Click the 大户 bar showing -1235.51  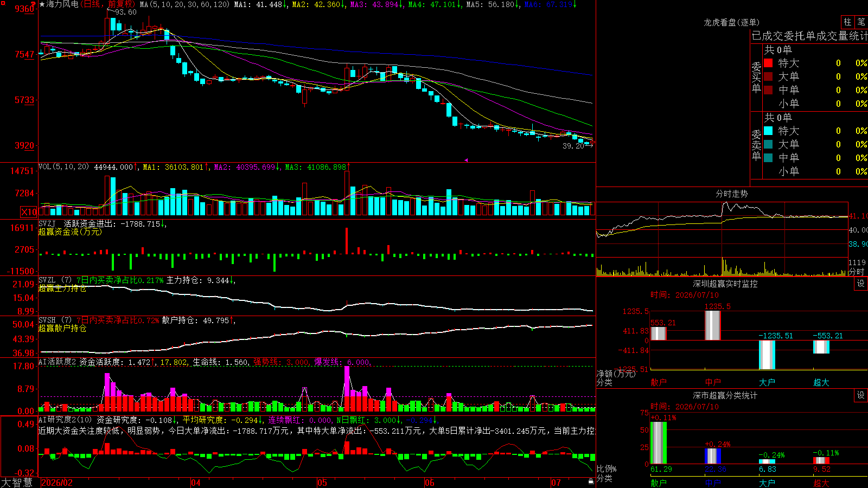(767, 355)
